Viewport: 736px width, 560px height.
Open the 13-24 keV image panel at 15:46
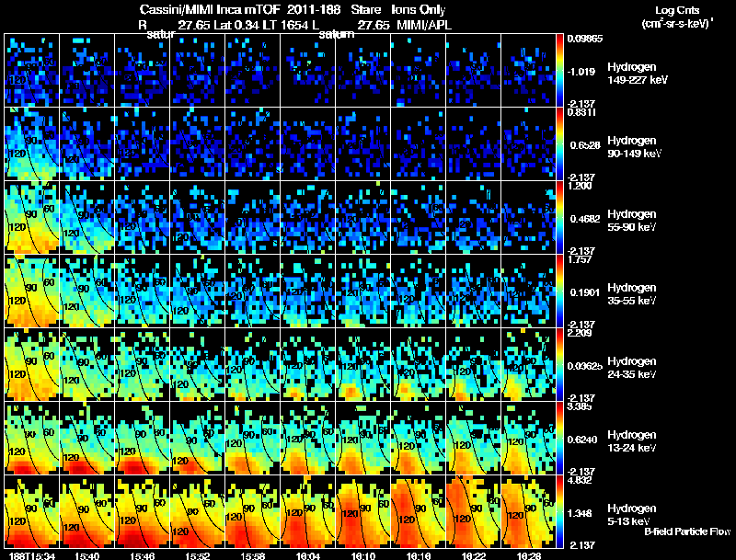click(143, 439)
